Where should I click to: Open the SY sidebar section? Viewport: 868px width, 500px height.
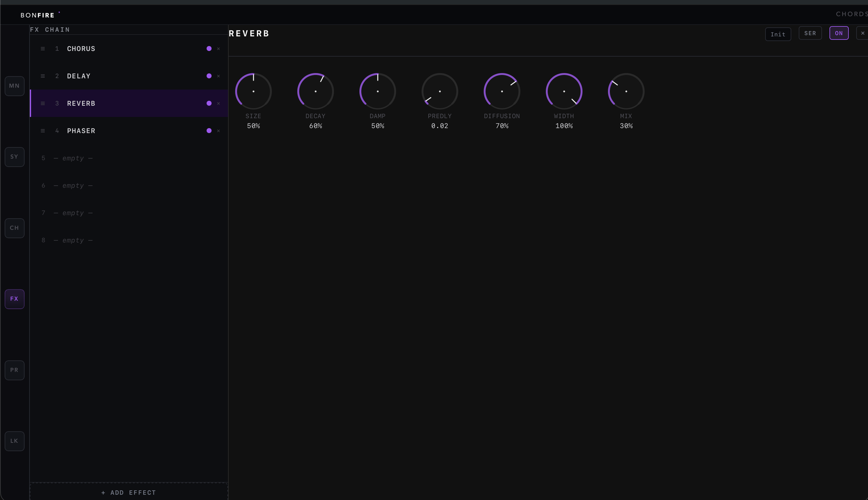[14, 157]
